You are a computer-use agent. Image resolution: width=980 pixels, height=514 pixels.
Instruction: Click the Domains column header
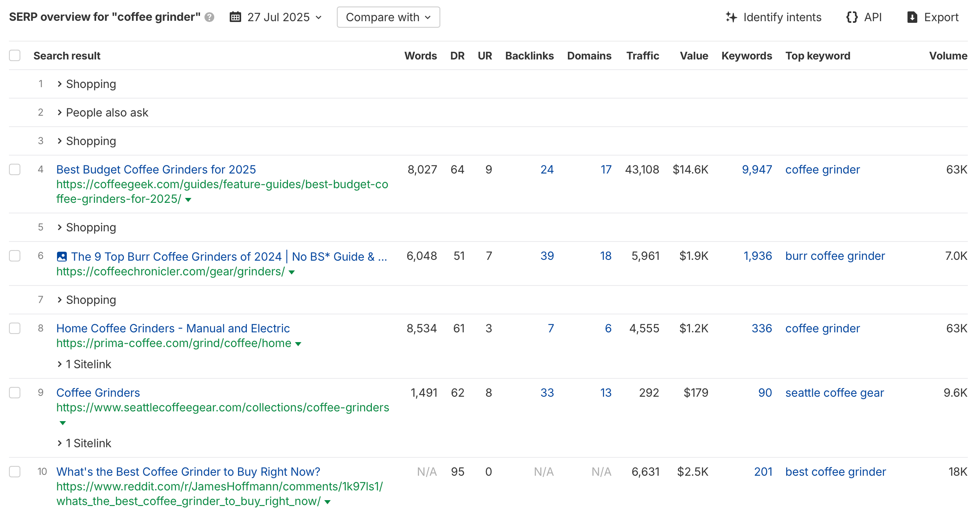coord(589,56)
